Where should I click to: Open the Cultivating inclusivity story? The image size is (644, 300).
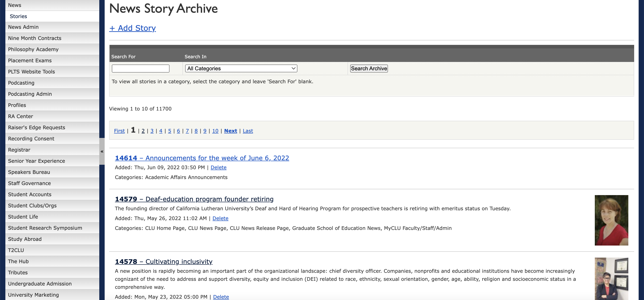[x=163, y=262]
